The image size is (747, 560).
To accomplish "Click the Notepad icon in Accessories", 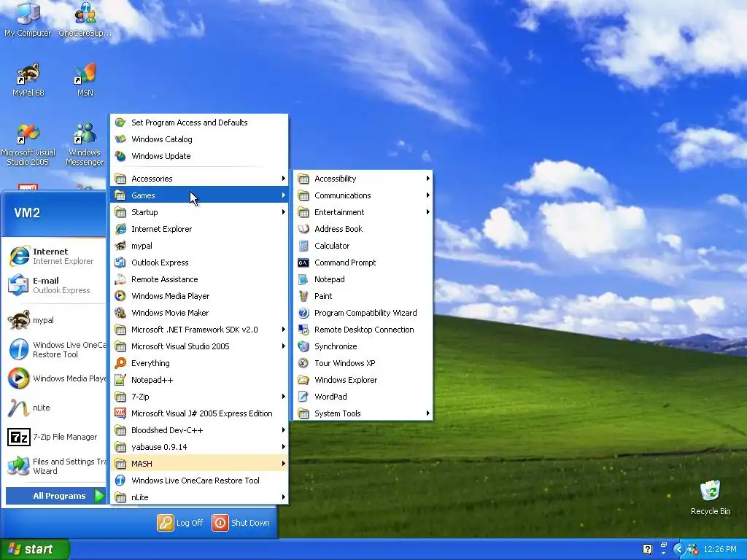I will pos(303,279).
